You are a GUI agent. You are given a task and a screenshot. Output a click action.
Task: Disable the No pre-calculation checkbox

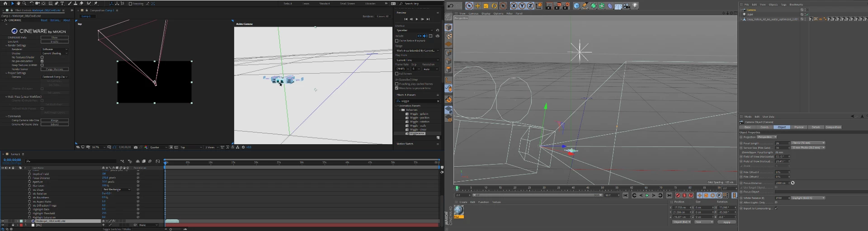coord(42,61)
